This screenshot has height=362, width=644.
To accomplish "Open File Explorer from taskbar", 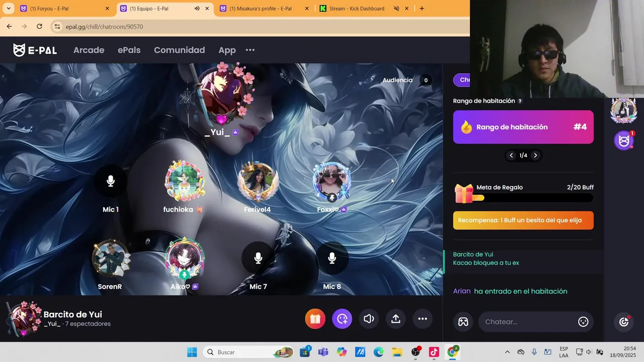I will (397, 352).
